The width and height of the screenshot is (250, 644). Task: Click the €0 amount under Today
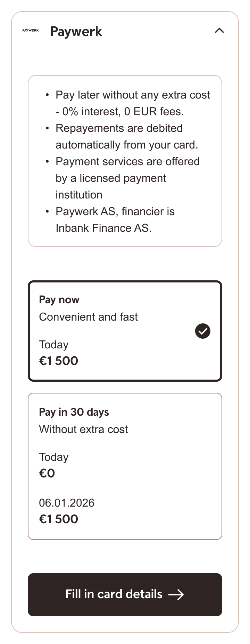[48, 473]
